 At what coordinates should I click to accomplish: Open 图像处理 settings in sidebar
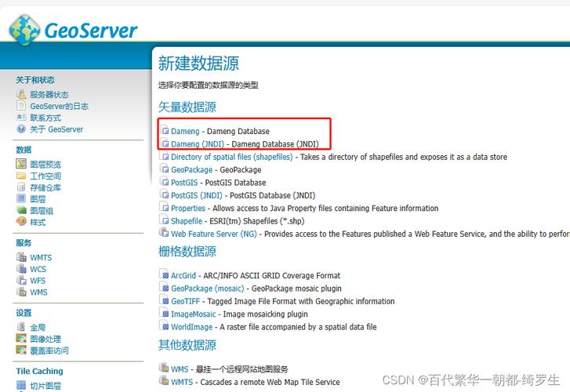pyautogui.click(x=45, y=339)
